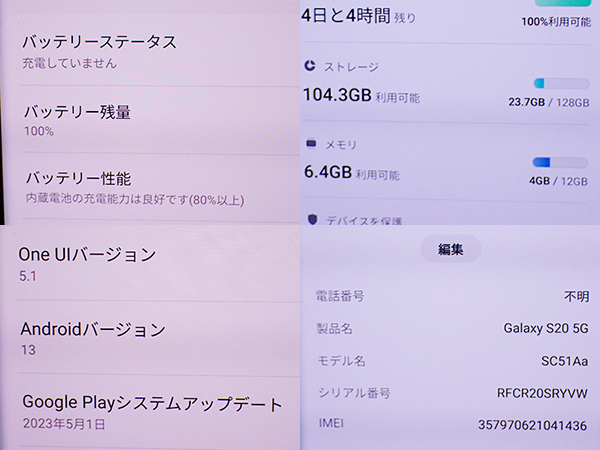Tap the モデル名 SC51Aa row

[452, 360]
